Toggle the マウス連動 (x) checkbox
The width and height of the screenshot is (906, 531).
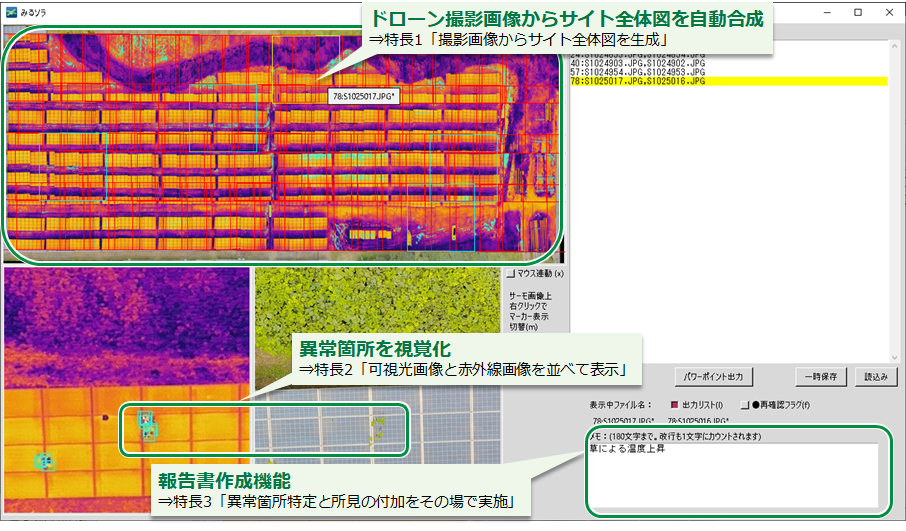click(510, 273)
